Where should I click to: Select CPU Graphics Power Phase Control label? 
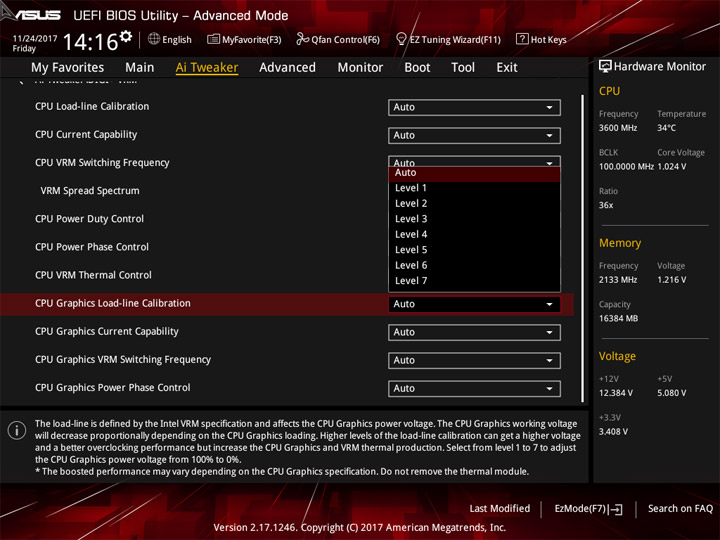click(x=112, y=388)
